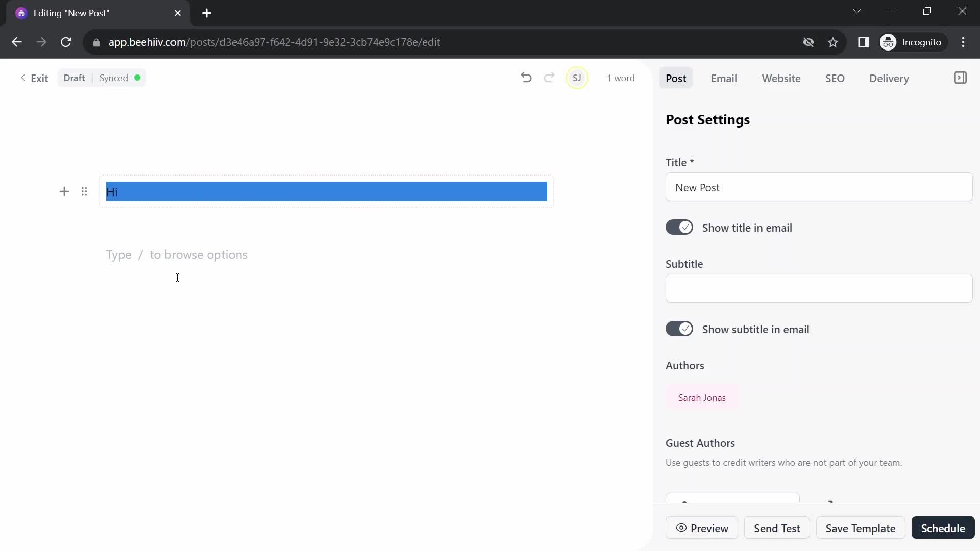Click the author avatar SJ icon
980x551 pixels.
(577, 78)
